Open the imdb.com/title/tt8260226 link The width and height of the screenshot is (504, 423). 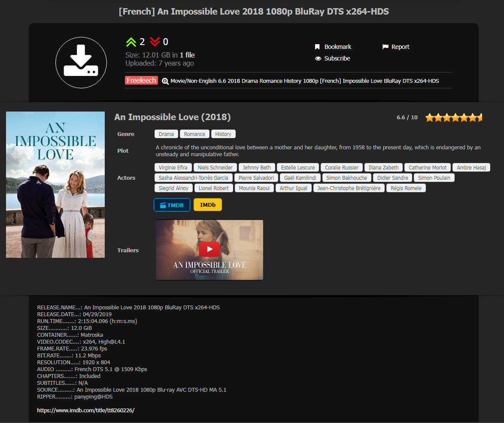(x=85, y=410)
